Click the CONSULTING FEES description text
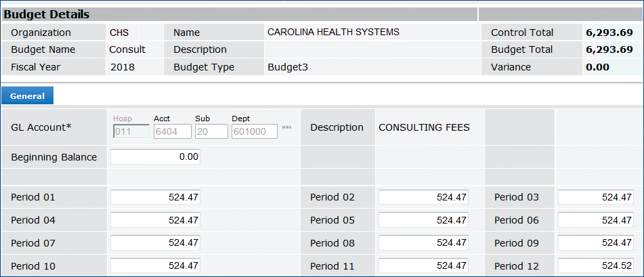Viewport: 644px width, 277px height. click(424, 127)
